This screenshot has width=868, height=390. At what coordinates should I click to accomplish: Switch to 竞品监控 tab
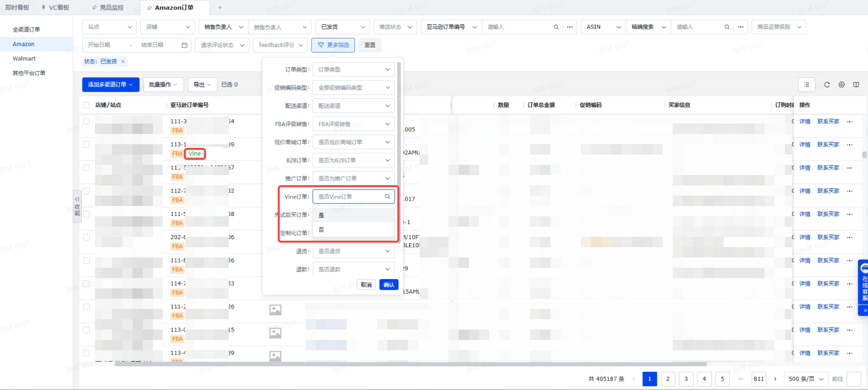click(x=108, y=8)
